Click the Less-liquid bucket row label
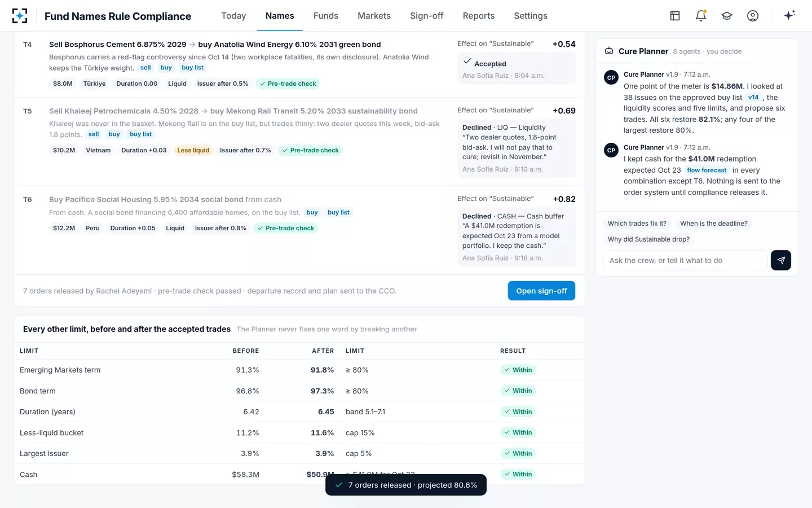Image resolution: width=812 pixels, height=508 pixels. tap(51, 432)
